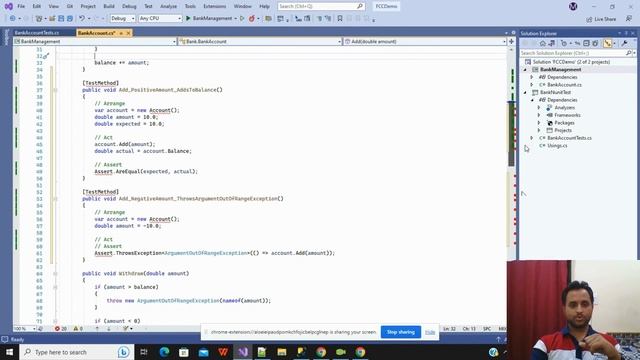Click Show All Files icon in Solution Explorer
This screenshot has height=360, width=640.
click(x=595, y=43)
